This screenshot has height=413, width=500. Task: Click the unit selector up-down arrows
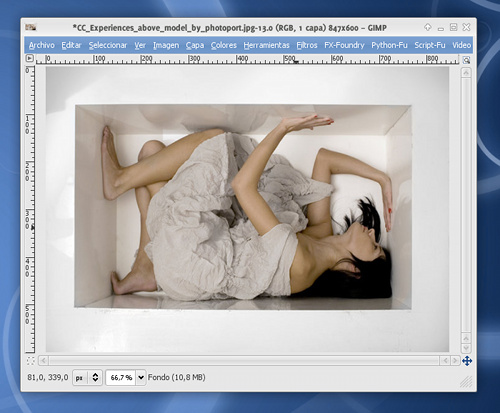pyautogui.click(x=95, y=378)
